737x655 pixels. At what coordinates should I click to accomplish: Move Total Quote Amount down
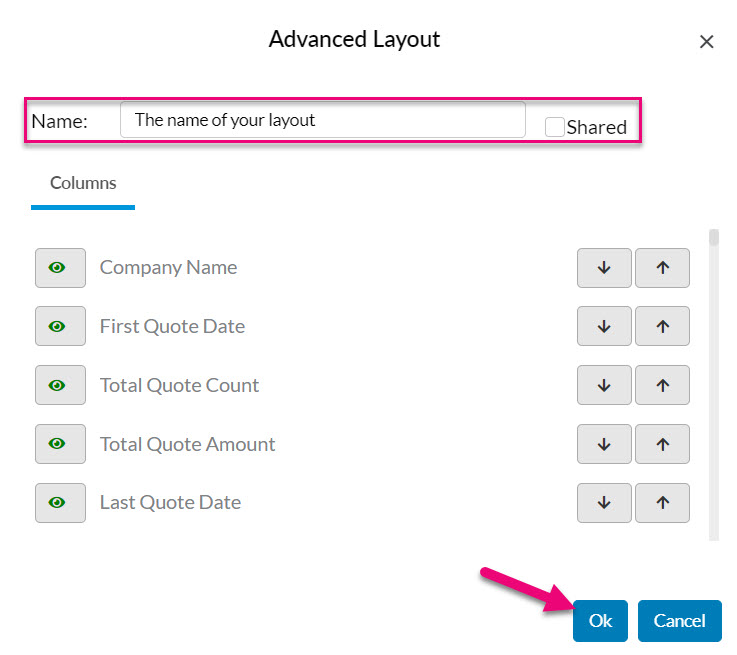tap(604, 444)
